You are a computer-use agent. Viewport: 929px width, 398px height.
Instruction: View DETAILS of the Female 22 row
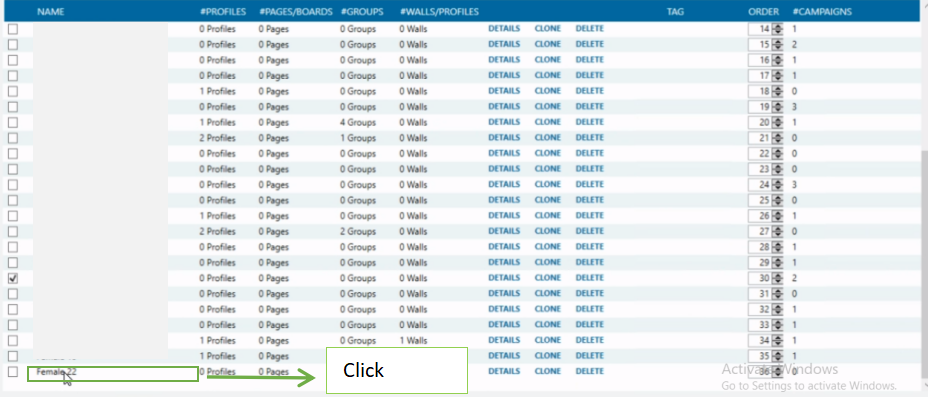click(x=504, y=371)
